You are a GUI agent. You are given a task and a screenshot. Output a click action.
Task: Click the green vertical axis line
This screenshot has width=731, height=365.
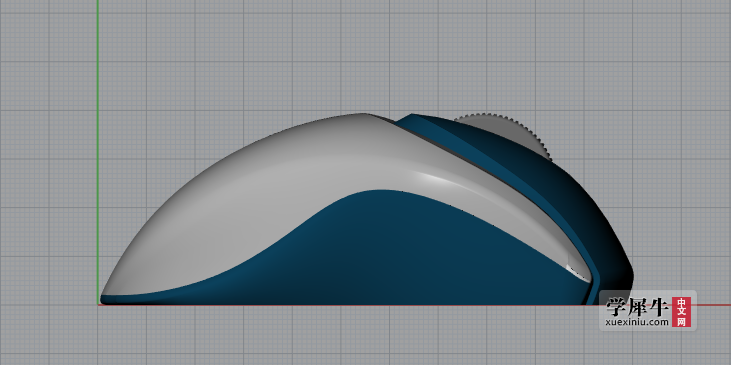(x=98, y=149)
